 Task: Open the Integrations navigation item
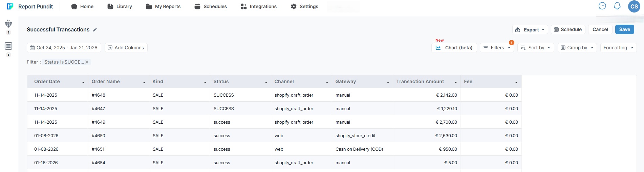tap(259, 6)
